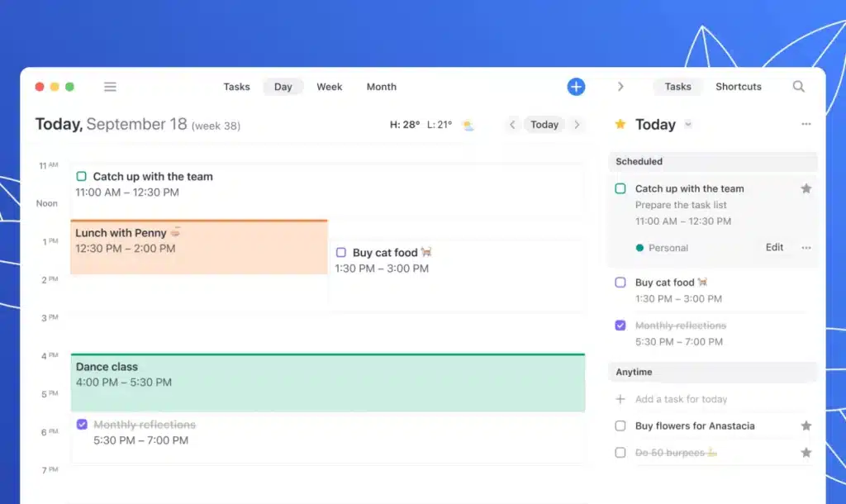The image size is (846, 504).
Task: Uncheck Monthly reflections in the calendar
Action: click(82, 424)
